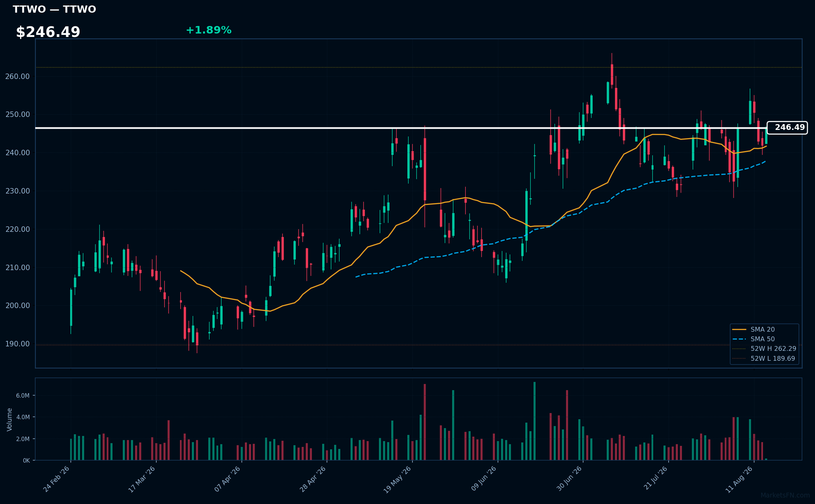Click the 200.00 price axis label
Viewport: 815px width, 504px height.
coord(17,305)
